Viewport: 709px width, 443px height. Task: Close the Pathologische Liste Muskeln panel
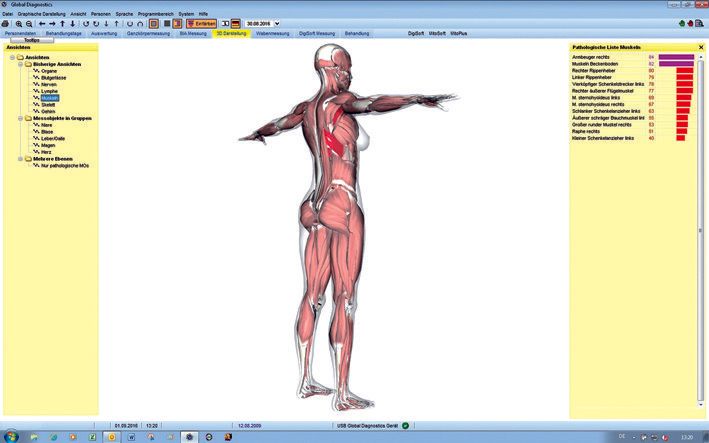pyautogui.click(x=700, y=47)
